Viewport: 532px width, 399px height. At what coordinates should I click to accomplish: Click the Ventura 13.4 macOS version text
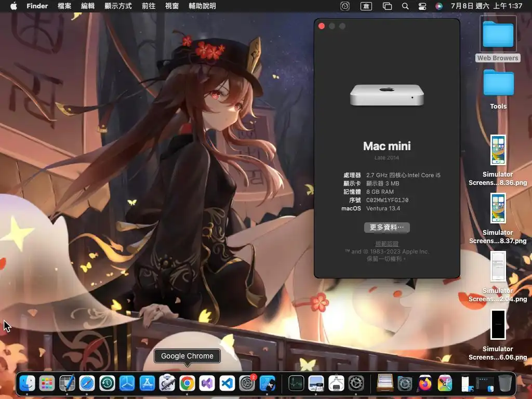point(383,208)
